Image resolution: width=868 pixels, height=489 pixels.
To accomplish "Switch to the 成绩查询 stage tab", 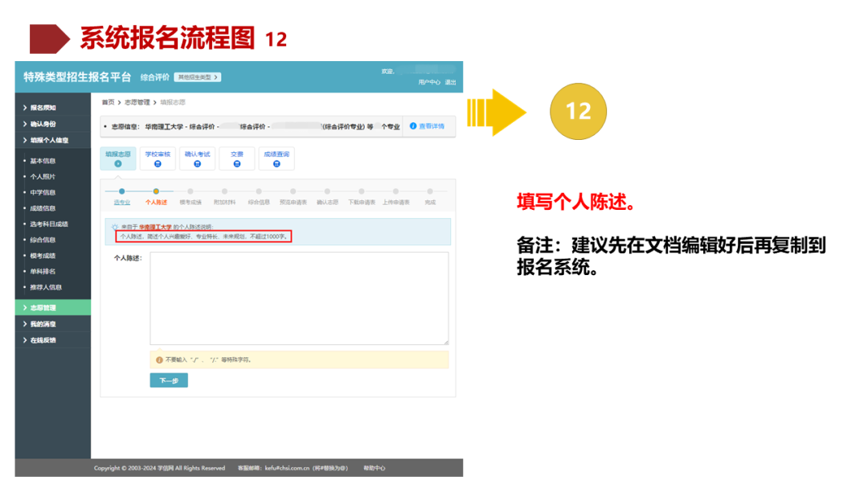I will pyautogui.click(x=276, y=158).
